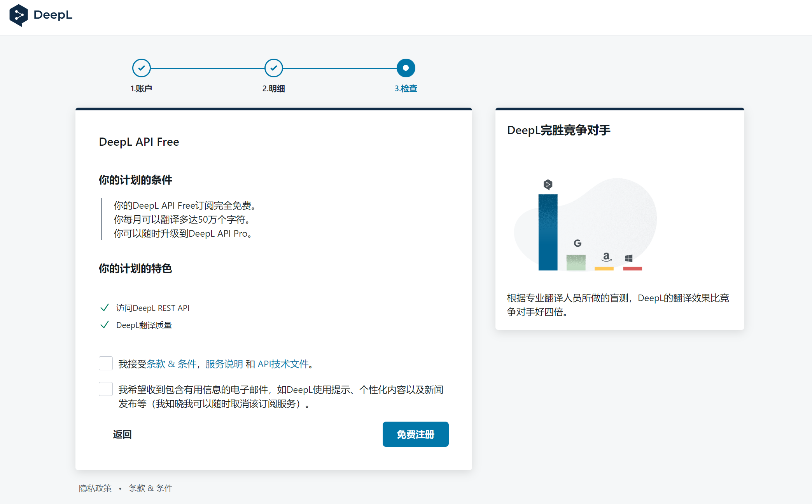Click the DeepL hexagon logo icon

[x=18, y=15]
